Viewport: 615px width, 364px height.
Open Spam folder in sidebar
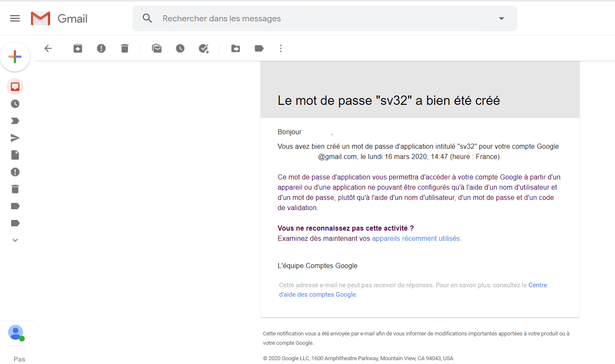[15, 172]
